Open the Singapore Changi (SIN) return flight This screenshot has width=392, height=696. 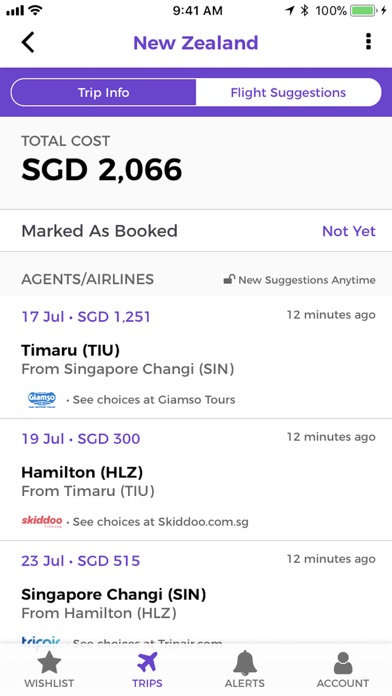coord(196,593)
